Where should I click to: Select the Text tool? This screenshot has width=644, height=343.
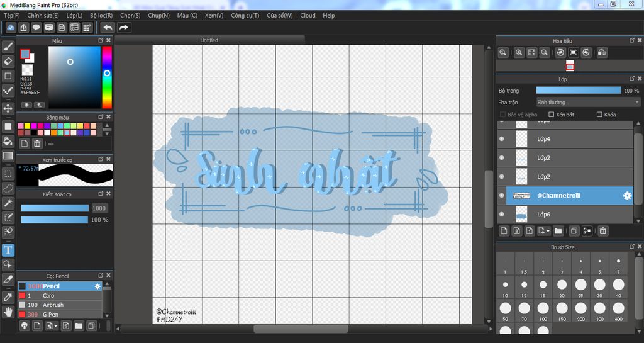click(8, 250)
